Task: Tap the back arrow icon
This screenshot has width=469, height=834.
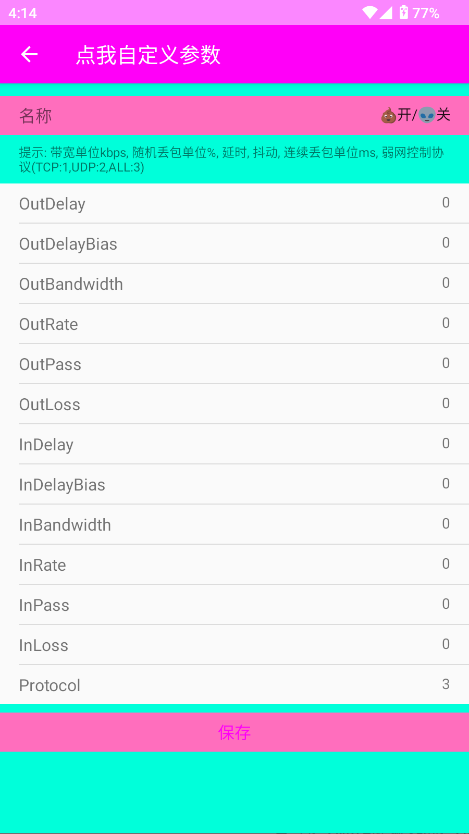Action: [29, 54]
